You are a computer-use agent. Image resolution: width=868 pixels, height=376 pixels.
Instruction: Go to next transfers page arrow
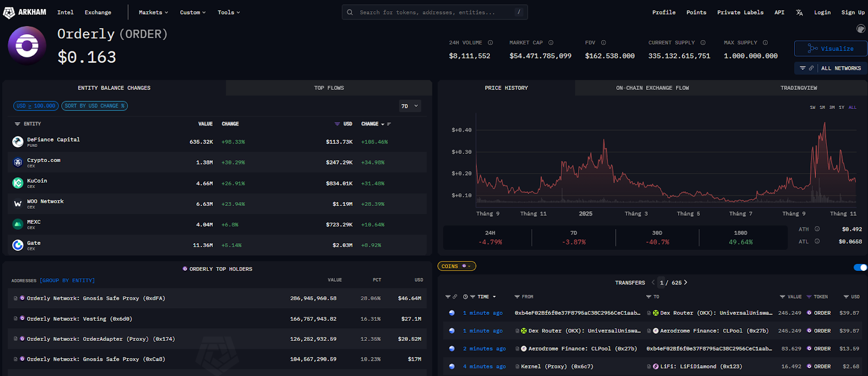click(x=686, y=282)
